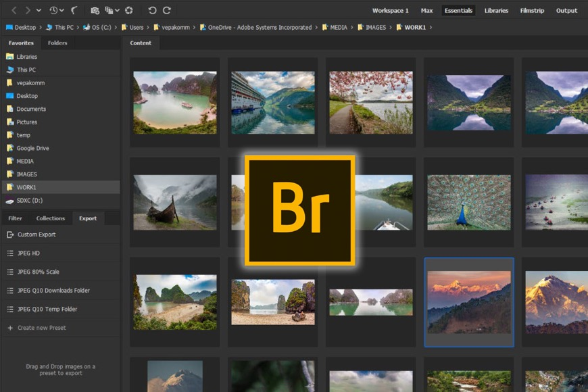
Task: Rotate the selected image counterclockwise
Action: click(x=153, y=10)
